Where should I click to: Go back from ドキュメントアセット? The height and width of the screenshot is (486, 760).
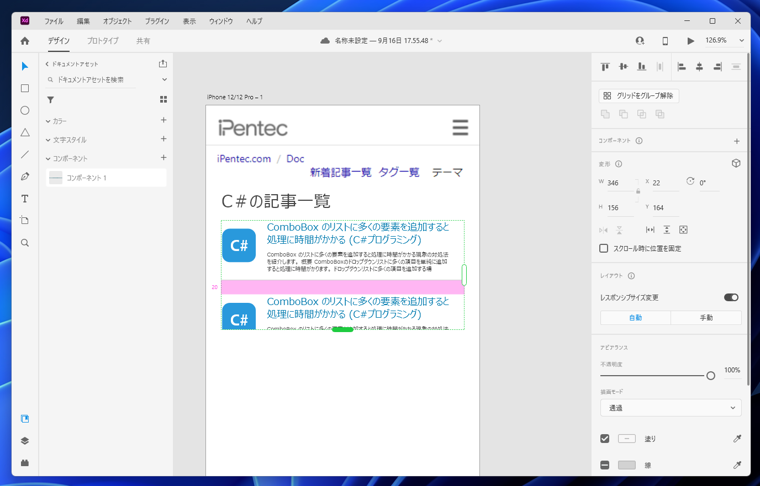47,64
